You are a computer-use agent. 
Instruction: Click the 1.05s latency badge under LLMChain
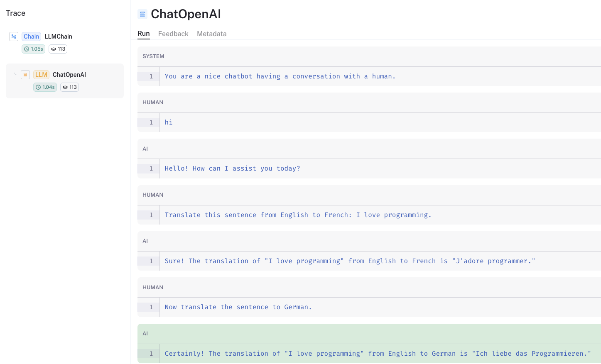point(34,49)
